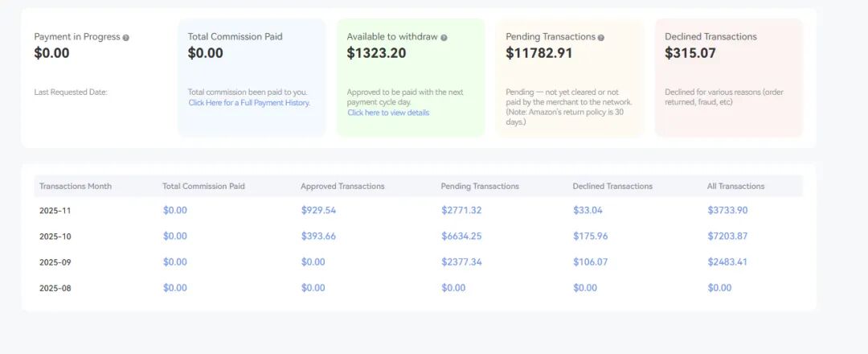View 2025-10 declined transactions $175.96

[x=590, y=236]
